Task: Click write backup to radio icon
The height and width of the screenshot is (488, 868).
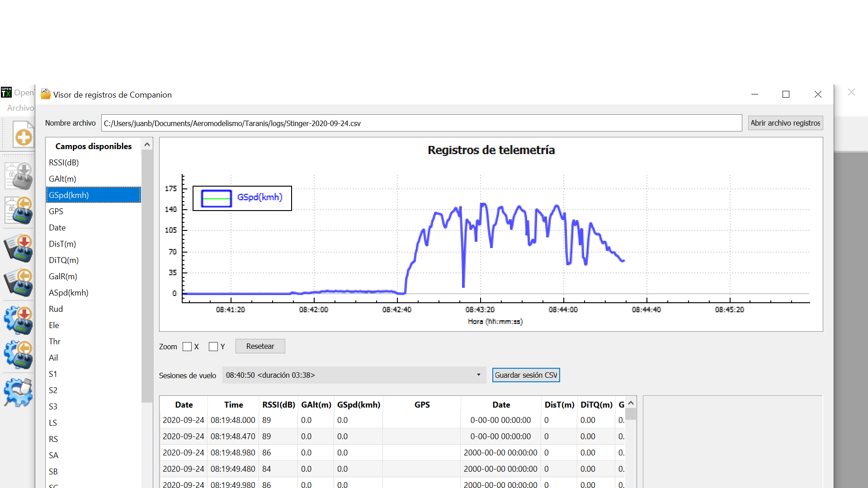Action: tap(19, 248)
